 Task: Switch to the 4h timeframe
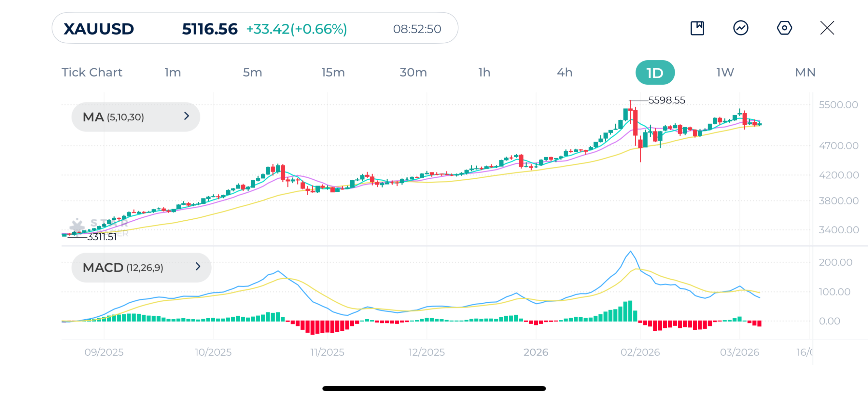tap(565, 73)
